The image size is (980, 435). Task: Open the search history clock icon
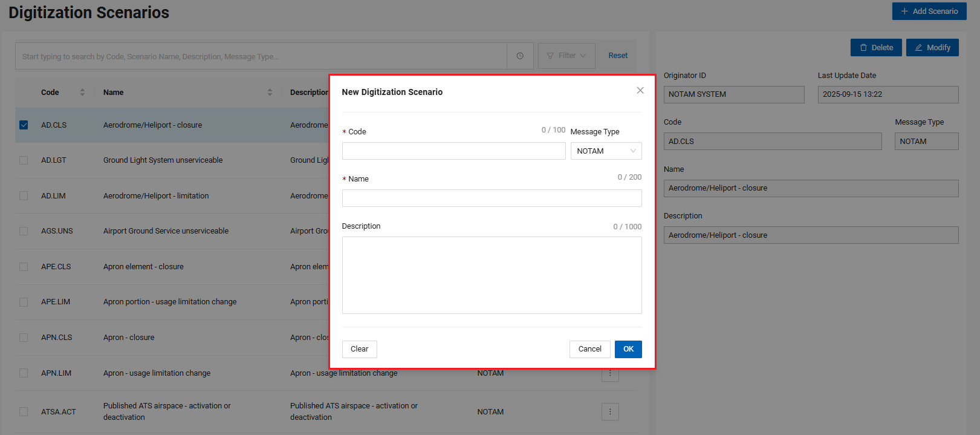520,56
